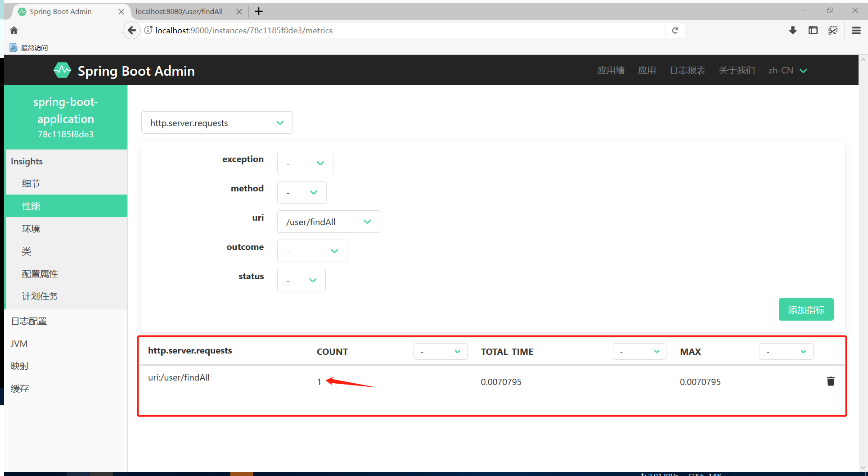Open a new browser tab with plus
The height and width of the screenshot is (476, 868).
click(259, 11)
